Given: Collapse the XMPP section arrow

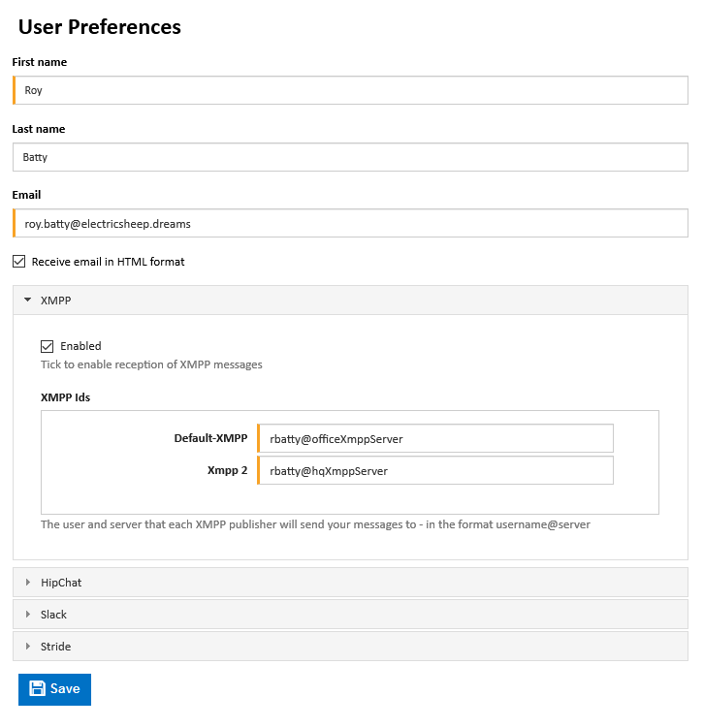Looking at the screenshot, I should 28,300.
